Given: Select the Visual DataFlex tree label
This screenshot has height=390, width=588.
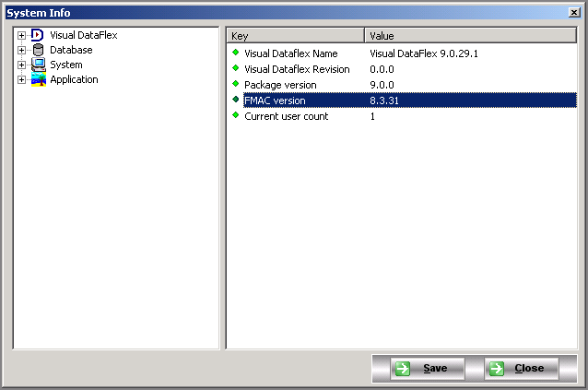Looking at the screenshot, I should 84,35.
